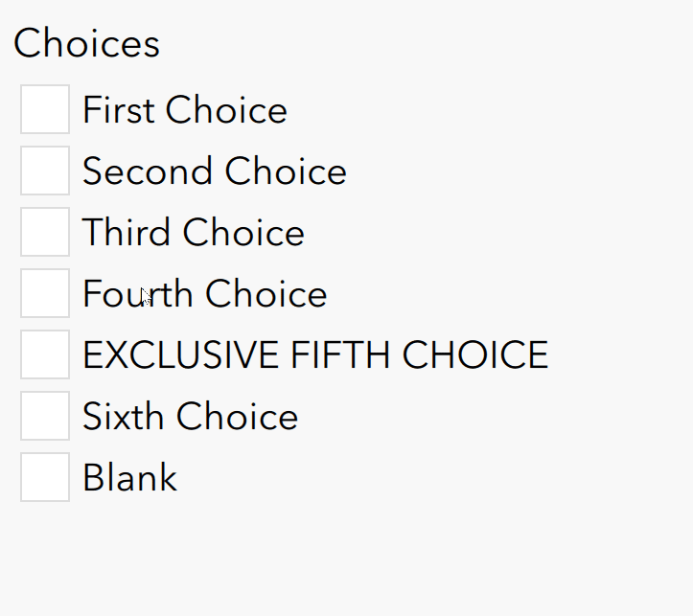Screen dimensions: 693x616
Task: Click the Blank label text
Action: pyautogui.click(x=129, y=478)
